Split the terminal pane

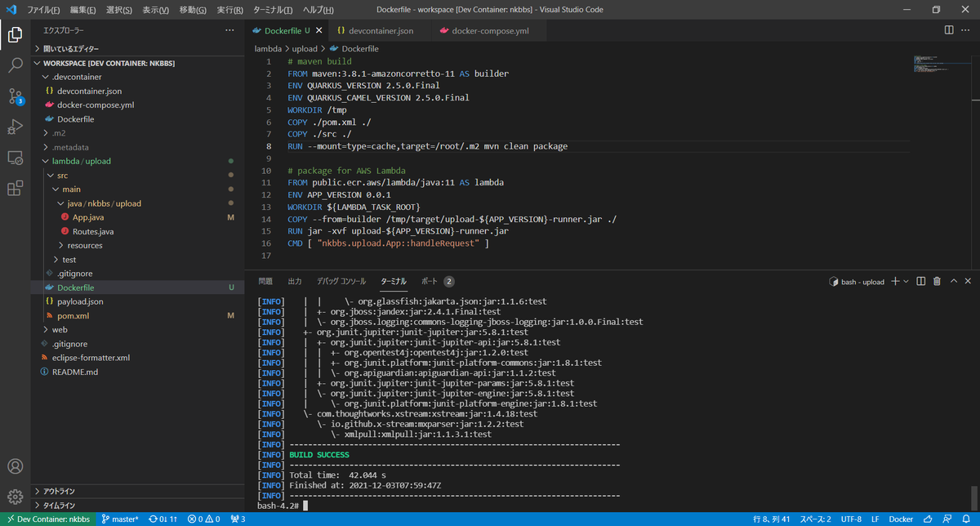(x=921, y=281)
